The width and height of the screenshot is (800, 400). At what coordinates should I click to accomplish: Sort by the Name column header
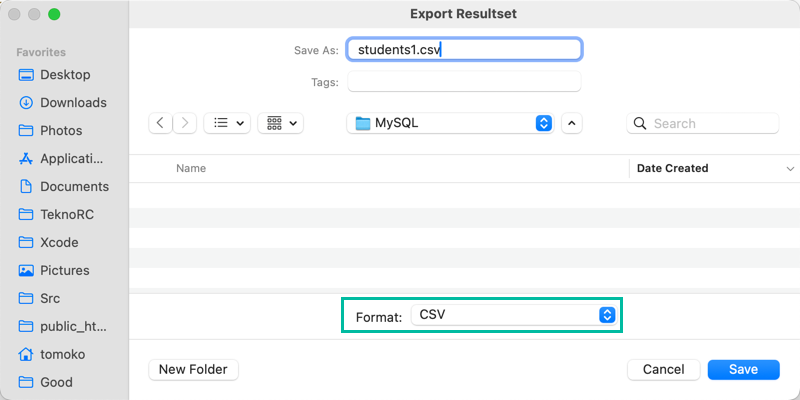click(x=191, y=169)
